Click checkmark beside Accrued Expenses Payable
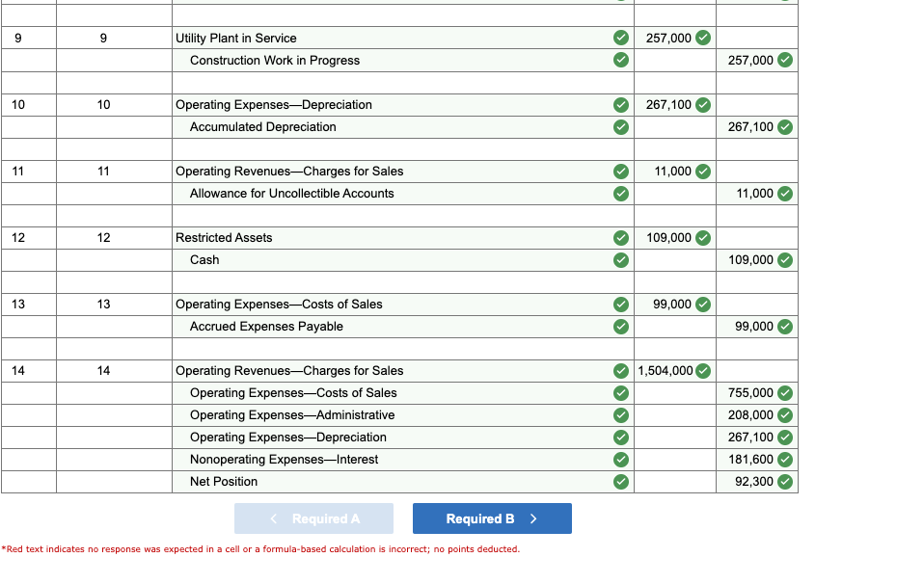 click(x=620, y=326)
